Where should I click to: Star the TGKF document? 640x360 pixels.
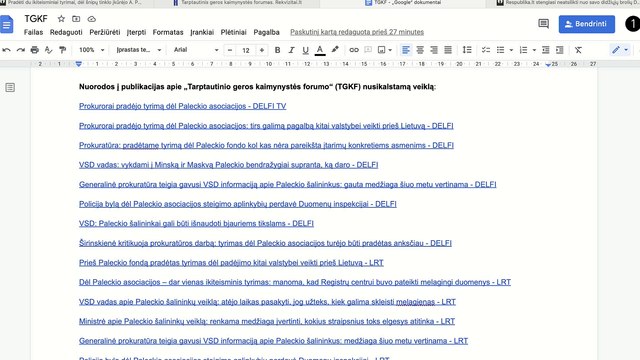tap(61, 19)
